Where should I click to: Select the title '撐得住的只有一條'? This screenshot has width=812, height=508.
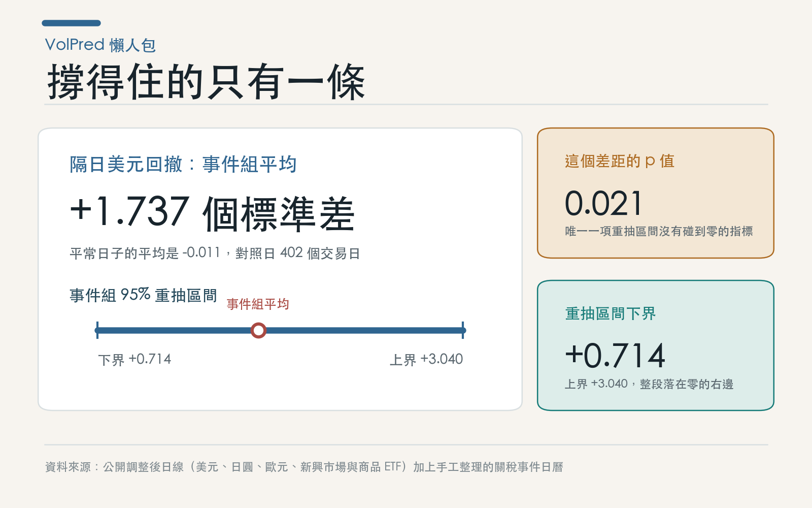click(x=206, y=82)
